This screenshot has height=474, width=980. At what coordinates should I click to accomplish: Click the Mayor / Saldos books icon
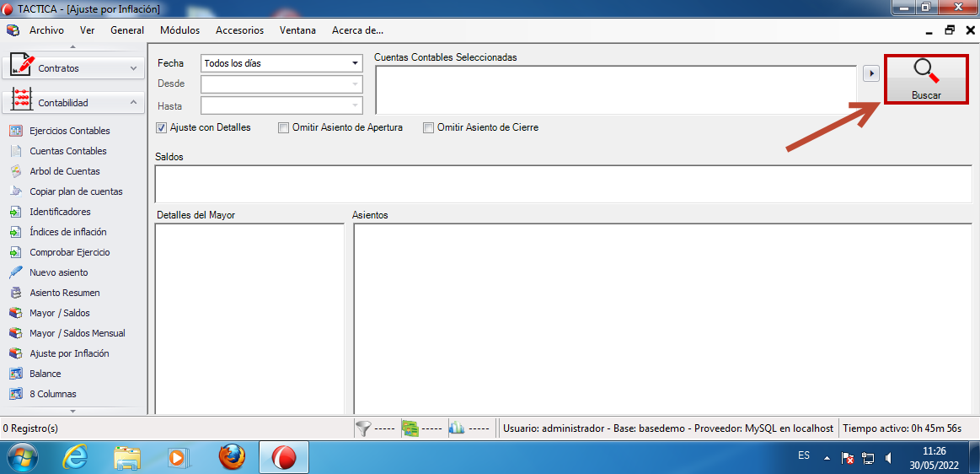(16, 313)
